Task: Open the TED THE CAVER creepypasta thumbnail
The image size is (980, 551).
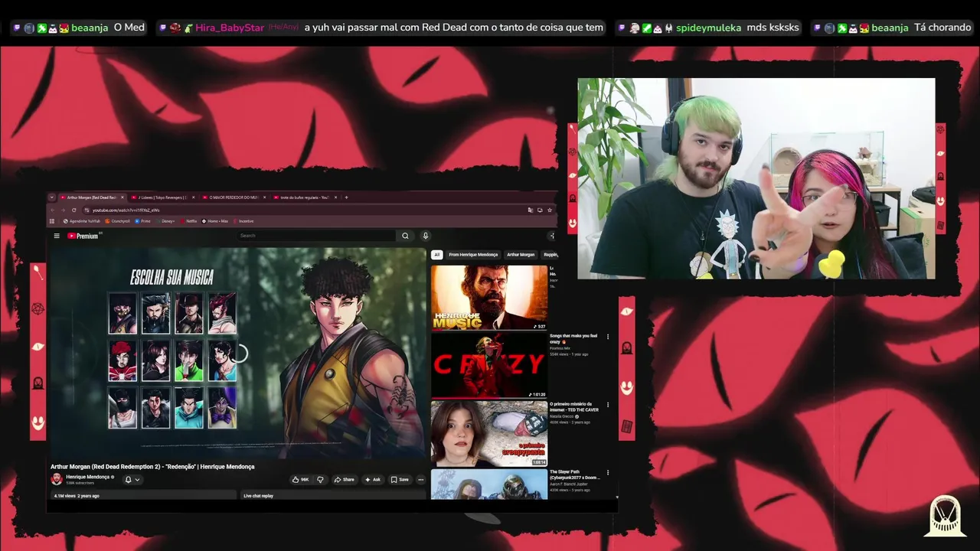Action: coord(489,433)
